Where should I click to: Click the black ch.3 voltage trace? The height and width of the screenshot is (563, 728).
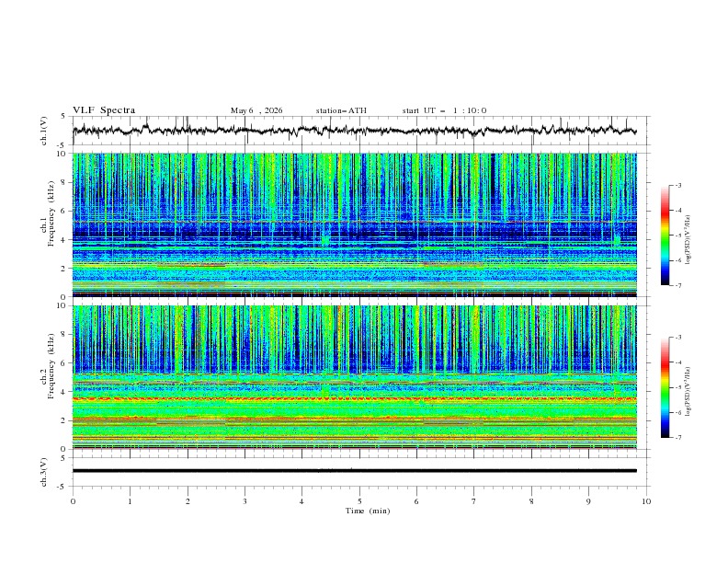(x=355, y=471)
